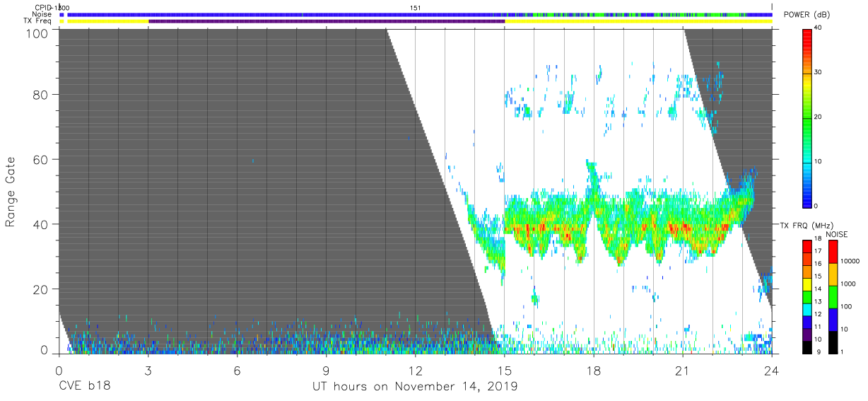The image size is (868, 401).
Task: Click the "21" tick on the UT hours axis
Action: (683, 370)
